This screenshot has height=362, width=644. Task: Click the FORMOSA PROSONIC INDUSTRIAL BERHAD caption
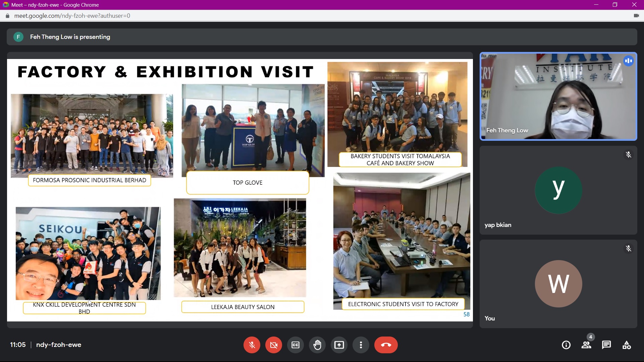click(90, 180)
